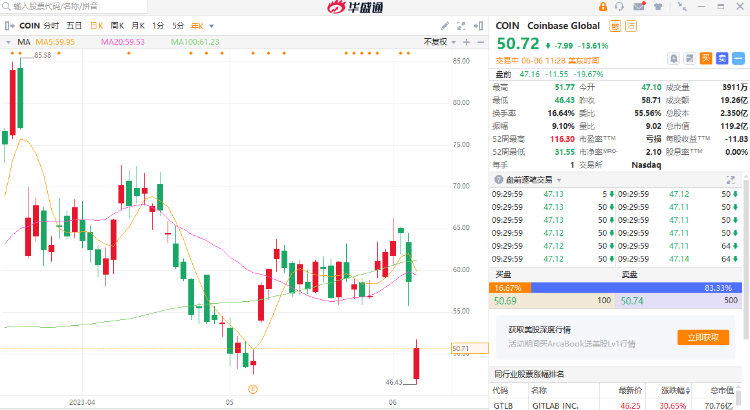Click the orange 买 buy button
The image size is (750, 410).
(x=706, y=58)
